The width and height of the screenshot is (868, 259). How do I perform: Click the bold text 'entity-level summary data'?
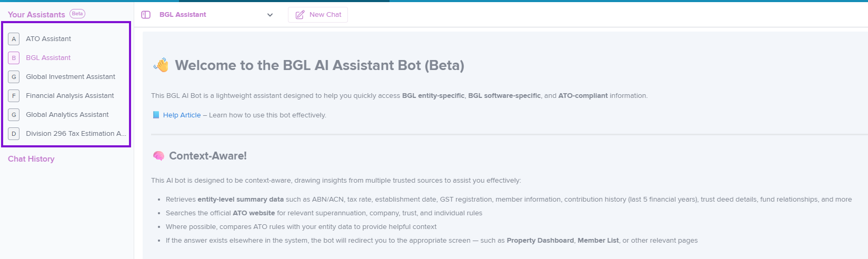[241, 200]
